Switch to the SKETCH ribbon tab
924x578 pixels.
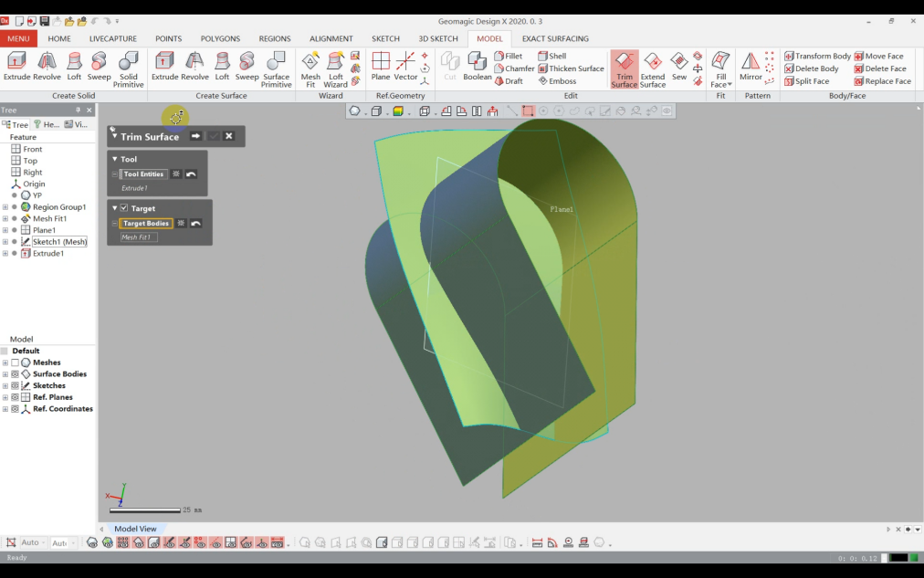tap(385, 38)
